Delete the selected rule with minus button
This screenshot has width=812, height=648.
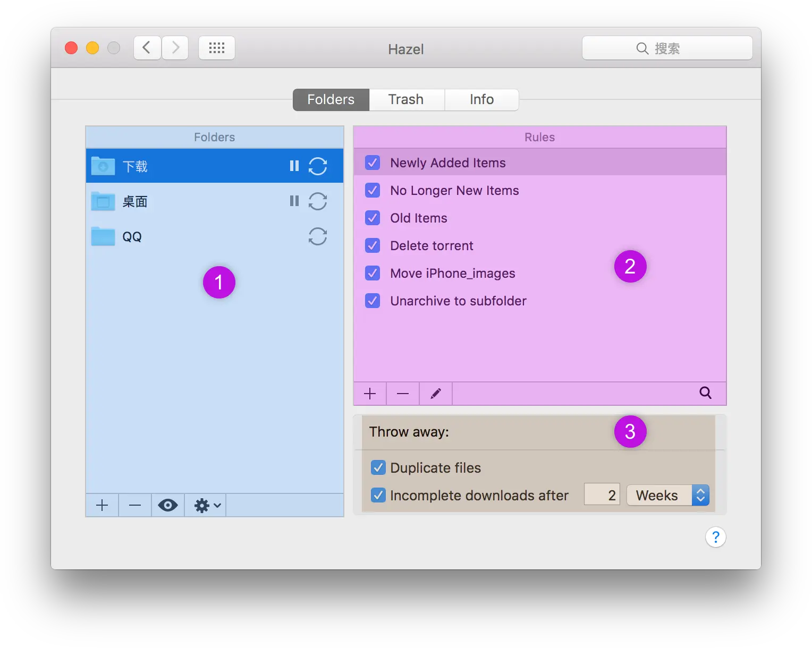[403, 394]
